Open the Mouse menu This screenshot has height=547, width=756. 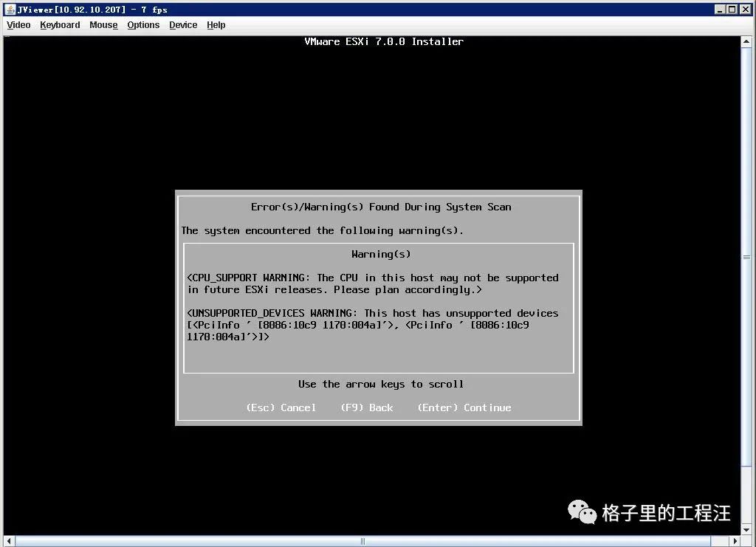click(103, 25)
